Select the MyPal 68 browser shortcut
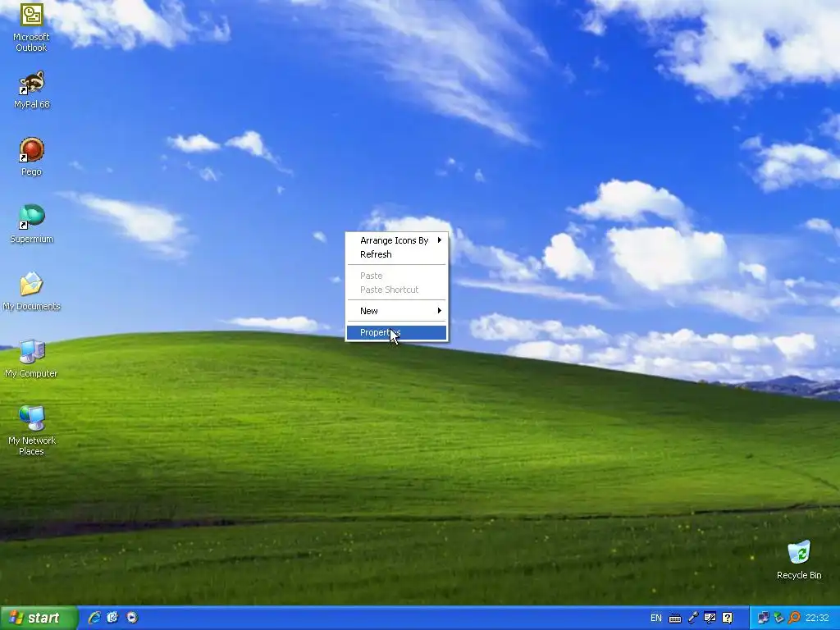This screenshot has width=840, height=630. point(31,90)
